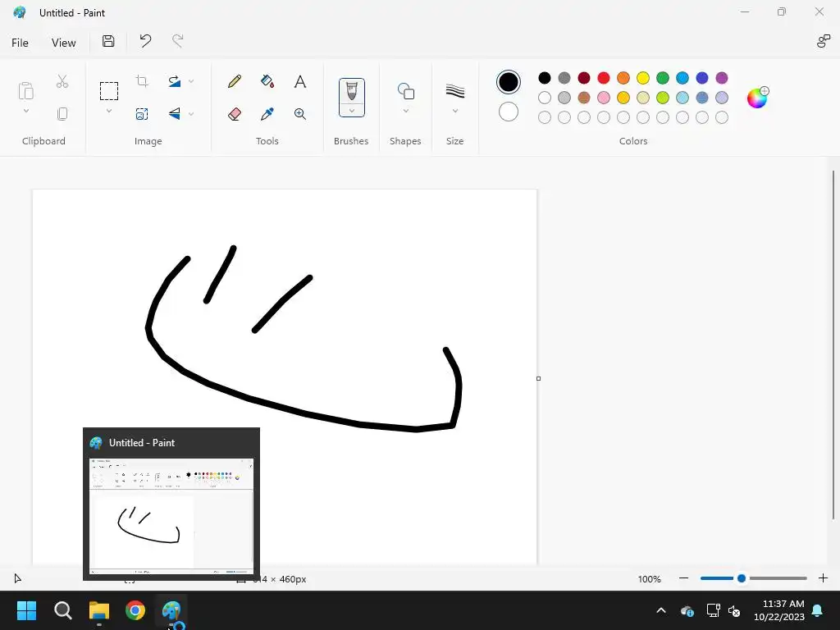Click the 100% zoom level text
840x630 pixels.
point(650,579)
